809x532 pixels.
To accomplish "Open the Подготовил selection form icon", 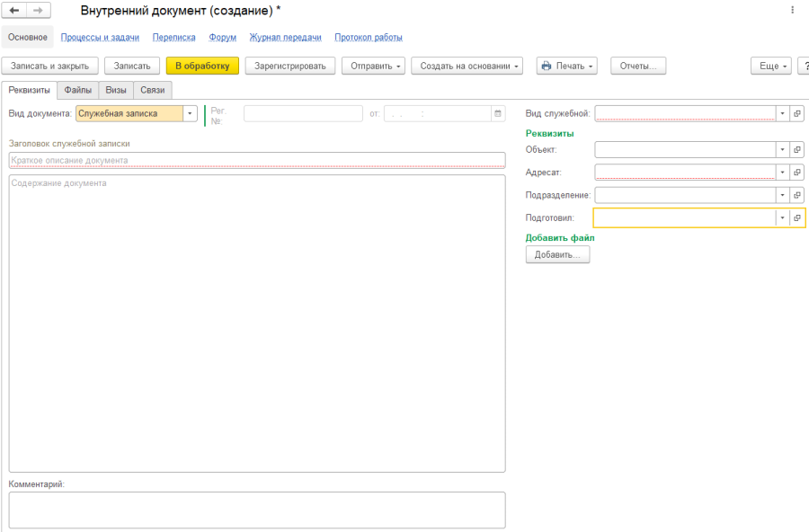I will [x=797, y=217].
